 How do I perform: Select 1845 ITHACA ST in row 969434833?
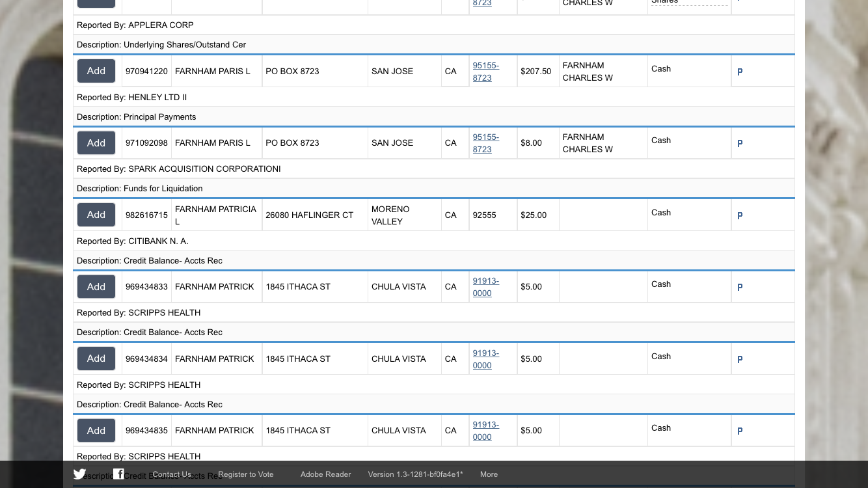pyautogui.click(x=298, y=287)
